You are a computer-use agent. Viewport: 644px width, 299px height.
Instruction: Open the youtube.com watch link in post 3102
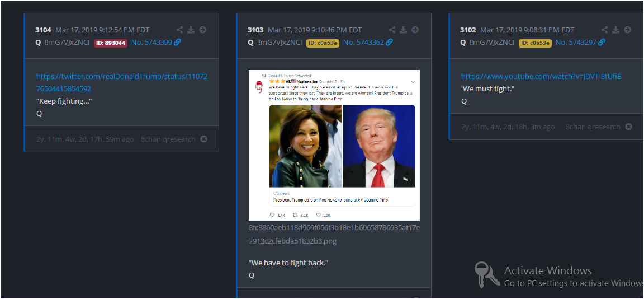[541, 76]
